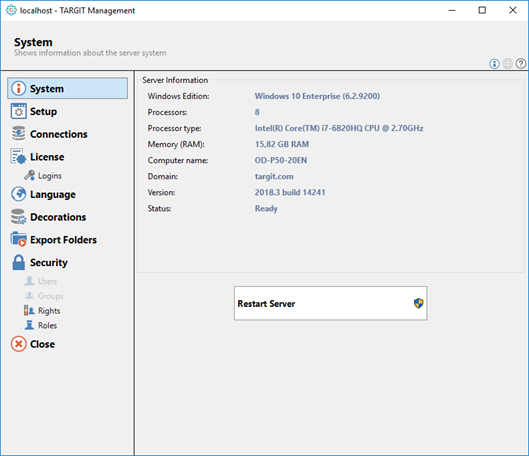
Task: Maximize the TARGIT Management window
Action: [x=482, y=10]
